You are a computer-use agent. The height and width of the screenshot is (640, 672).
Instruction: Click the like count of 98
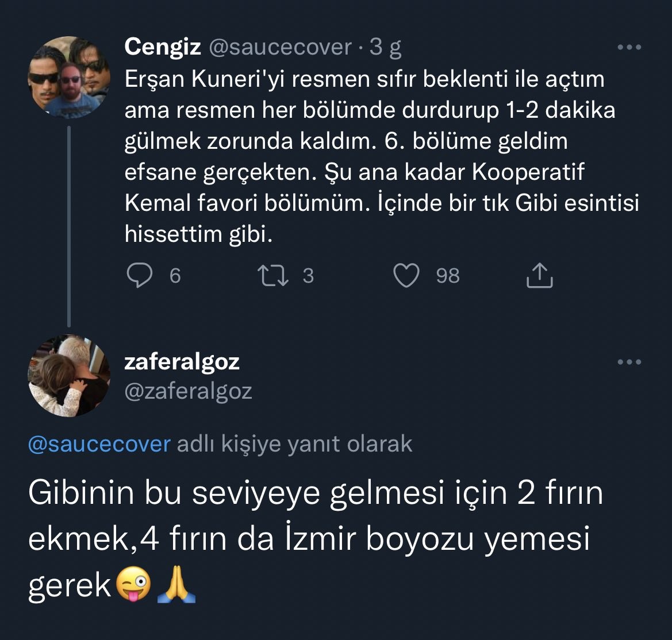448,276
